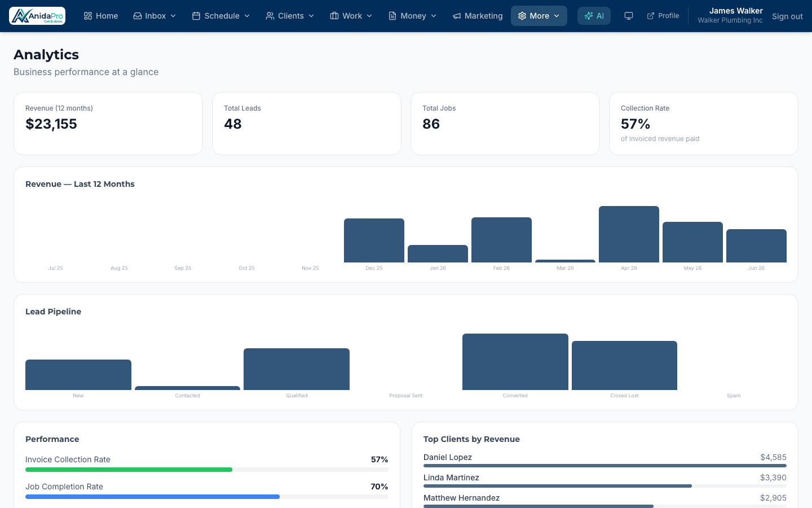Screen dimensions: 812x508
Task: Click the Total Leads card
Action: point(307,124)
